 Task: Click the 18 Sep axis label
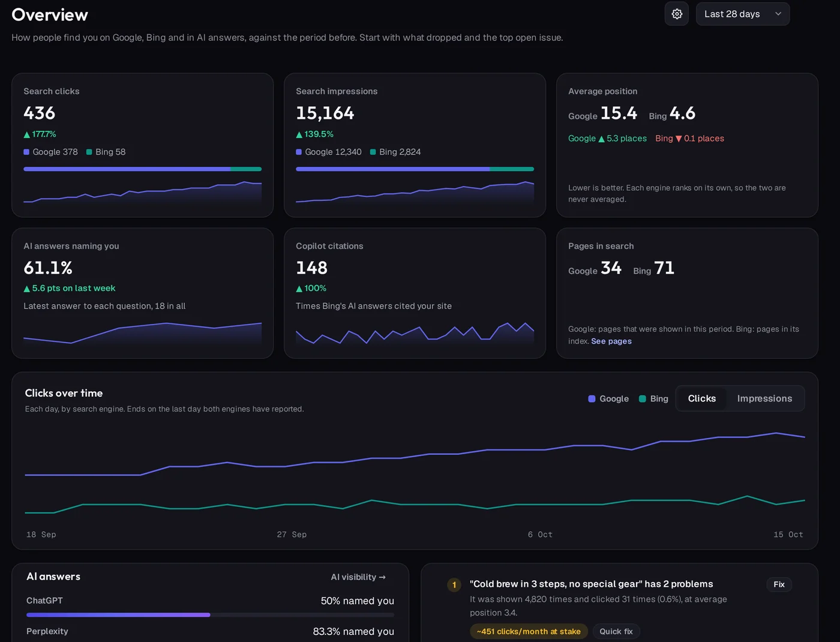(41, 535)
